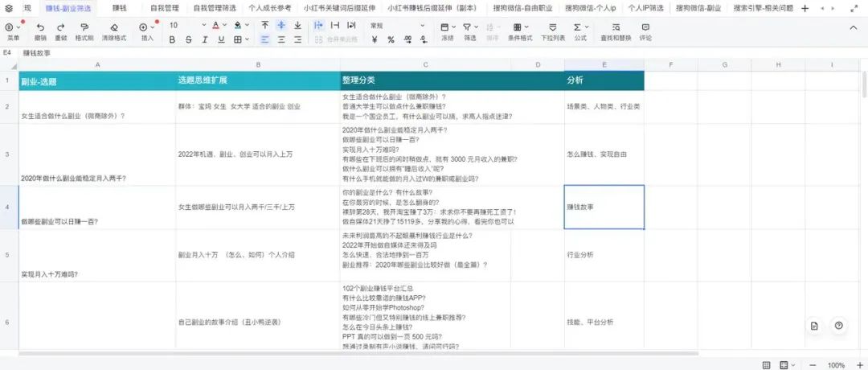Viewport: 868px width, 370px height.
Task: Click cell 行业分析 in column E
Action: click(604, 255)
